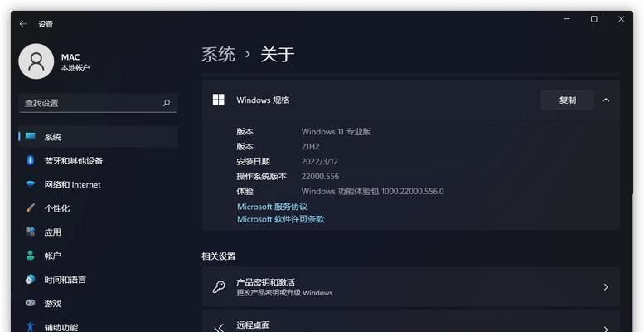Go back using the arrow icon
This screenshot has height=332, width=644.
[x=23, y=24]
